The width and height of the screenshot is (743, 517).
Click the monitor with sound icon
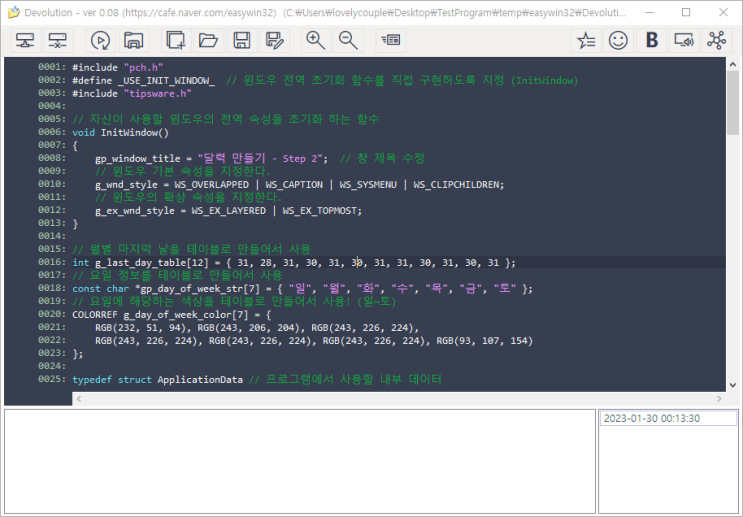[x=684, y=40]
